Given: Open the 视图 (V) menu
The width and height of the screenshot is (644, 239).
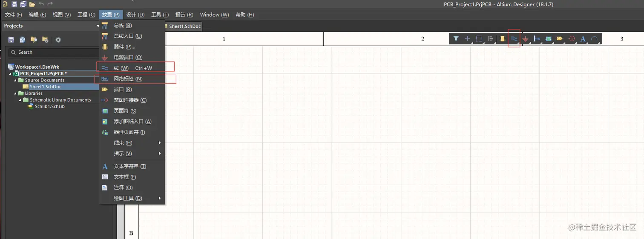Looking at the screenshot, I should [61, 15].
